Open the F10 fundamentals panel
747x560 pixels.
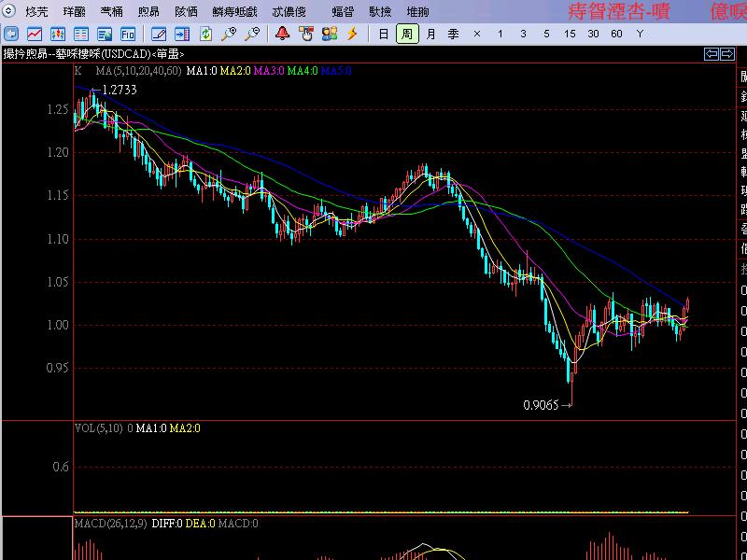pos(126,35)
